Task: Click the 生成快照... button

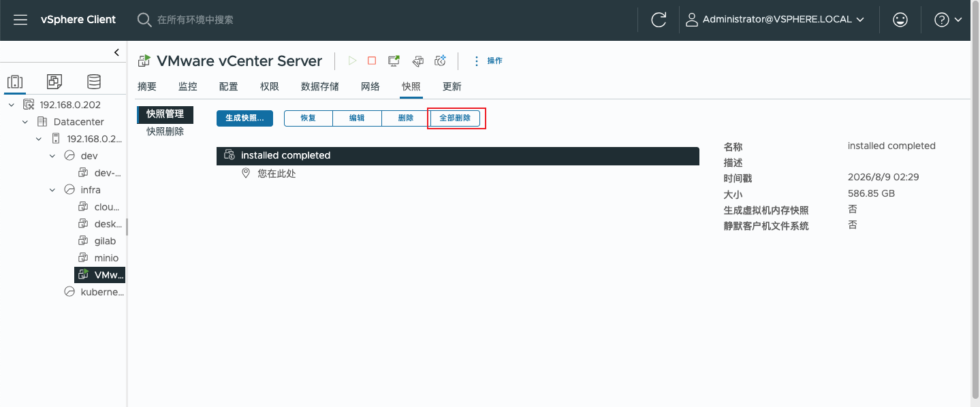Action: 244,118
